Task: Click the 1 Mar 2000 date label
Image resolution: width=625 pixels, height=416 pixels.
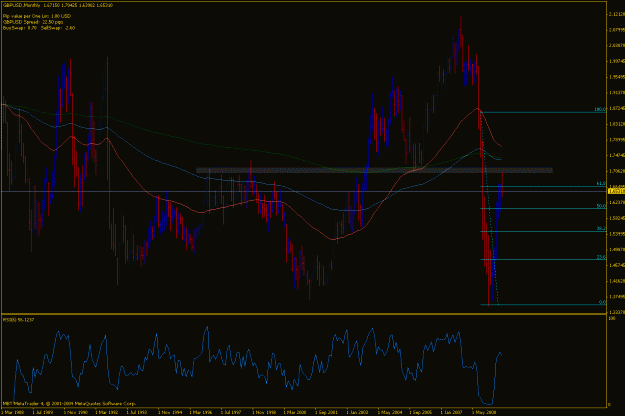Action: pos(295,412)
